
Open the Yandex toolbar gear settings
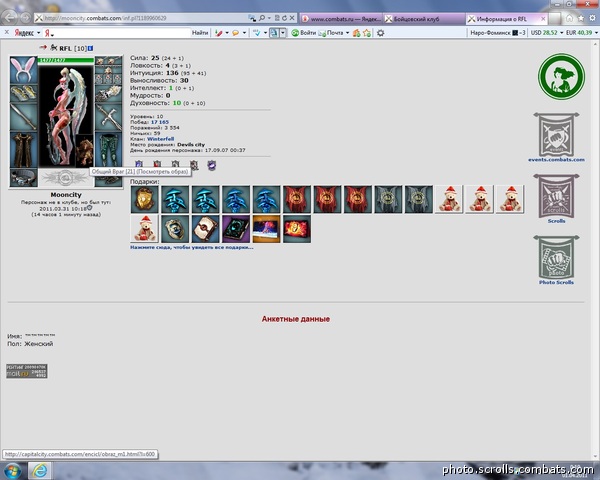coord(380,33)
